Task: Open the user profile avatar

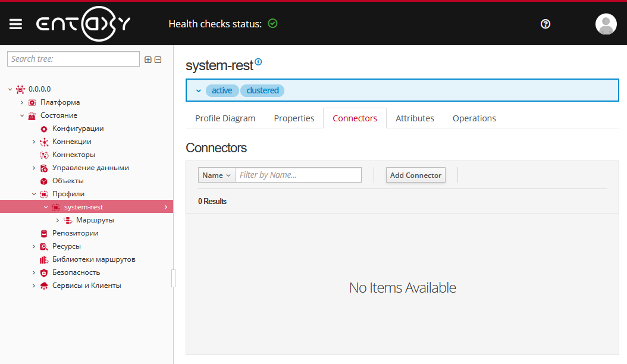Action: pos(606,24)
